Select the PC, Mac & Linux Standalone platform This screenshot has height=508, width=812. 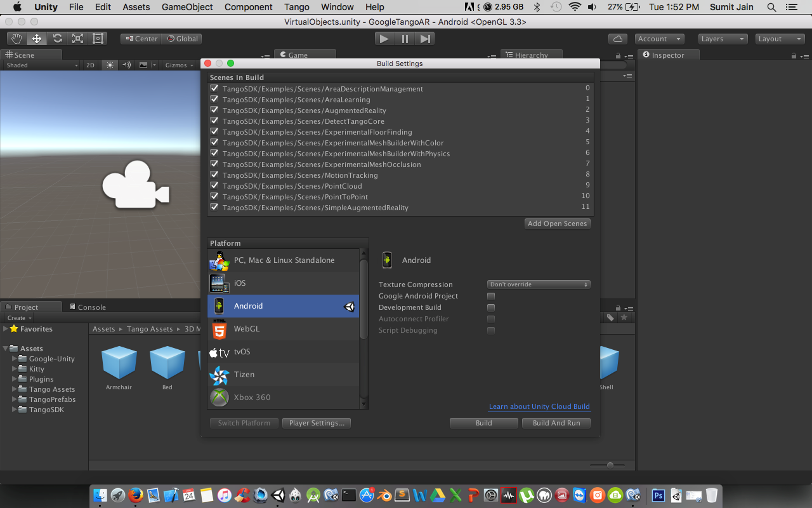tap(283, 260)
